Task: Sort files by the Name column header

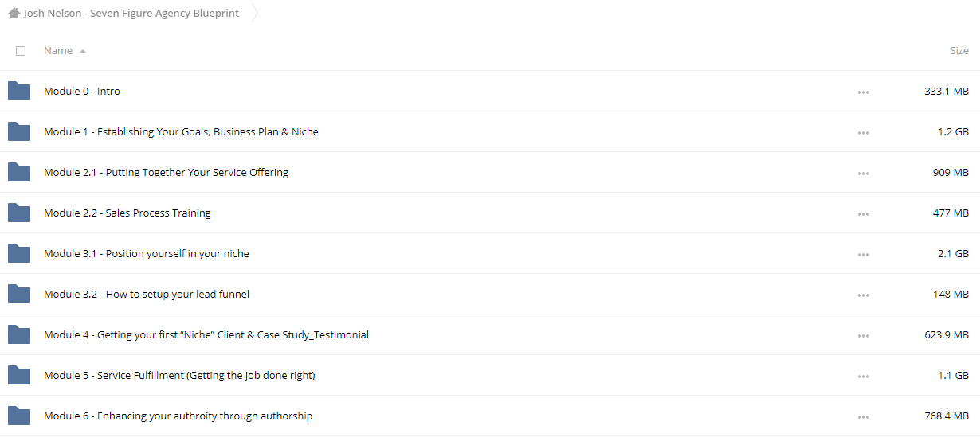Action: pos(58,50)
